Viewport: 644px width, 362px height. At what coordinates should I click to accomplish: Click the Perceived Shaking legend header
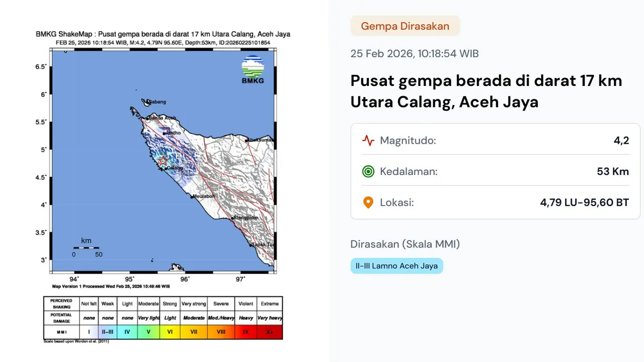pyautogui.click(x=61, y=304)
